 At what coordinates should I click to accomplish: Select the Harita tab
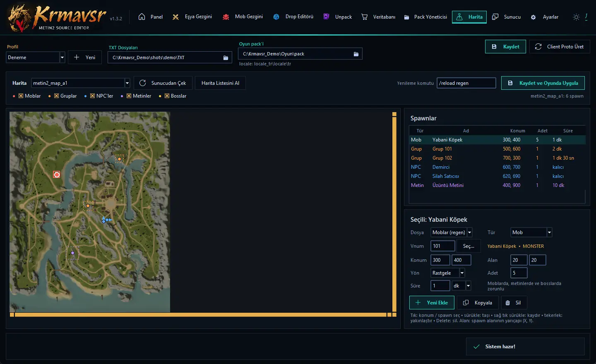(469, 17)
